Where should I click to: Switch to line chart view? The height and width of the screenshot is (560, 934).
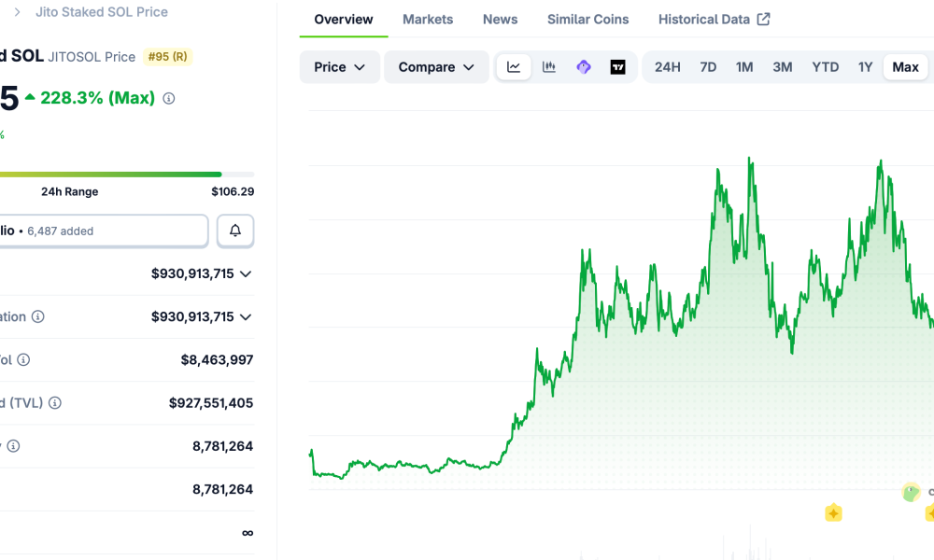coord(514,67)
